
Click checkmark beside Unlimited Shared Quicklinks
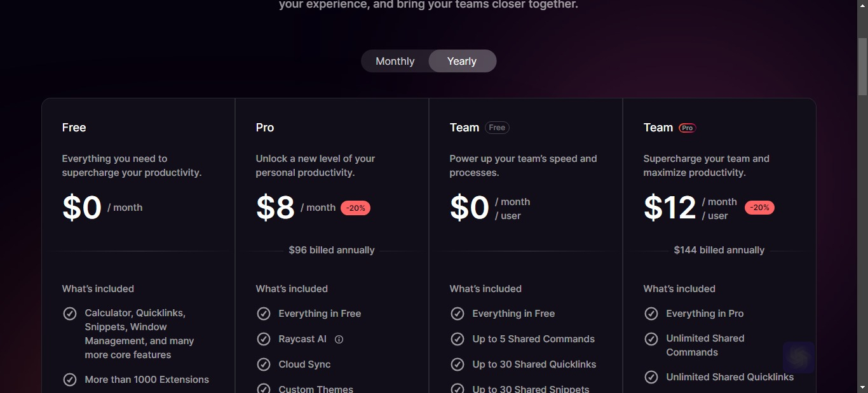(651, 377)
